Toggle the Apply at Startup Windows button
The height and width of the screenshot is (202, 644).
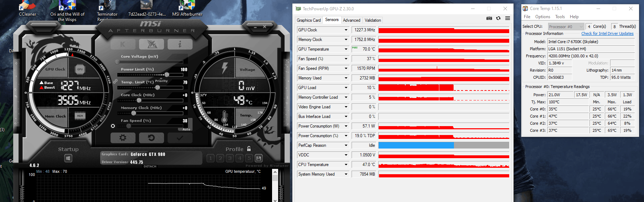[68, 158]
